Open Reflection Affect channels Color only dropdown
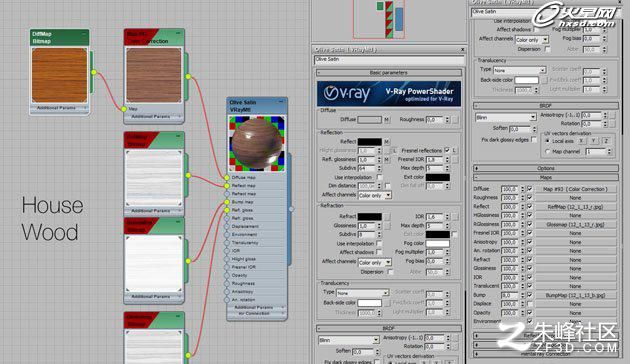Viewport: 630px width, 364px height. coord(374,195)
